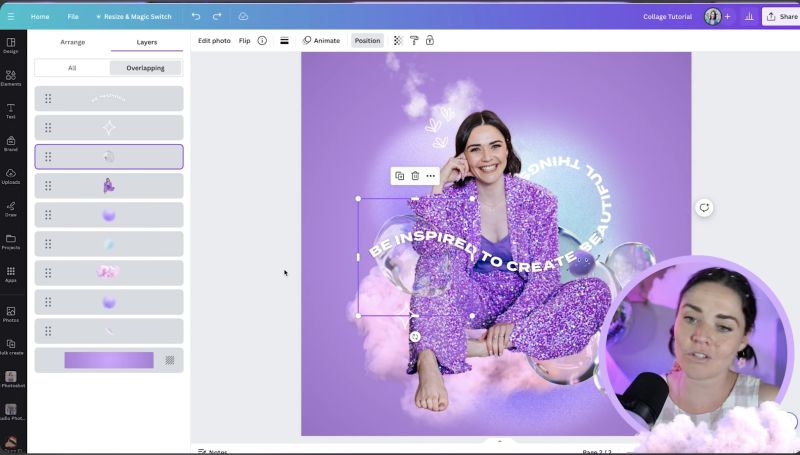Open the Design sidebar panel
The height and width of the screenshot is (455, 800).
tap(11, 45)
